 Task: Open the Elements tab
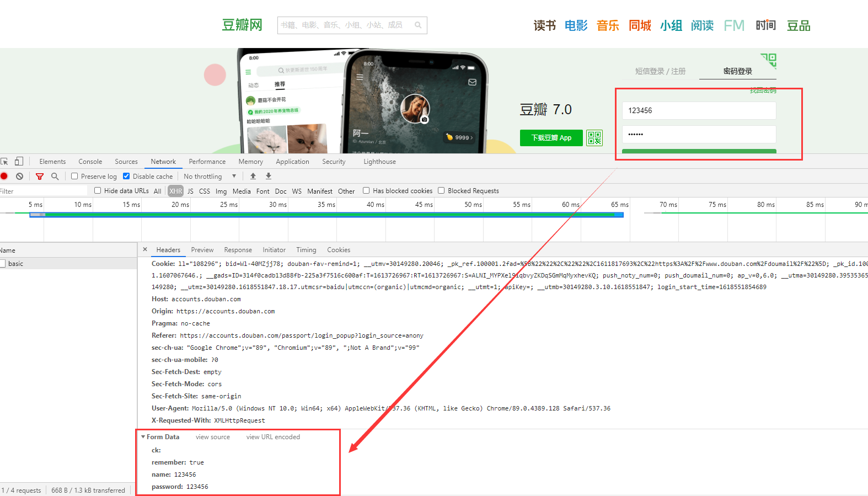(52, 162)
